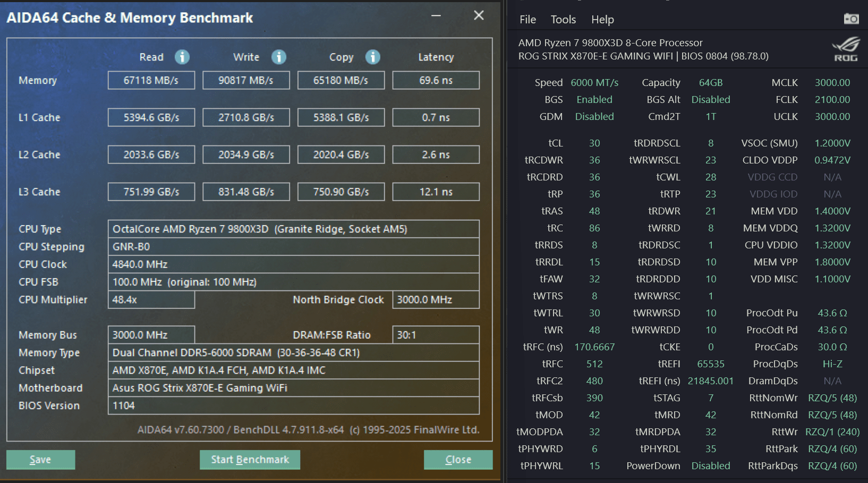Screen dimensions: 868x483
Task: Click tRAS value 48
Action: 594,211
